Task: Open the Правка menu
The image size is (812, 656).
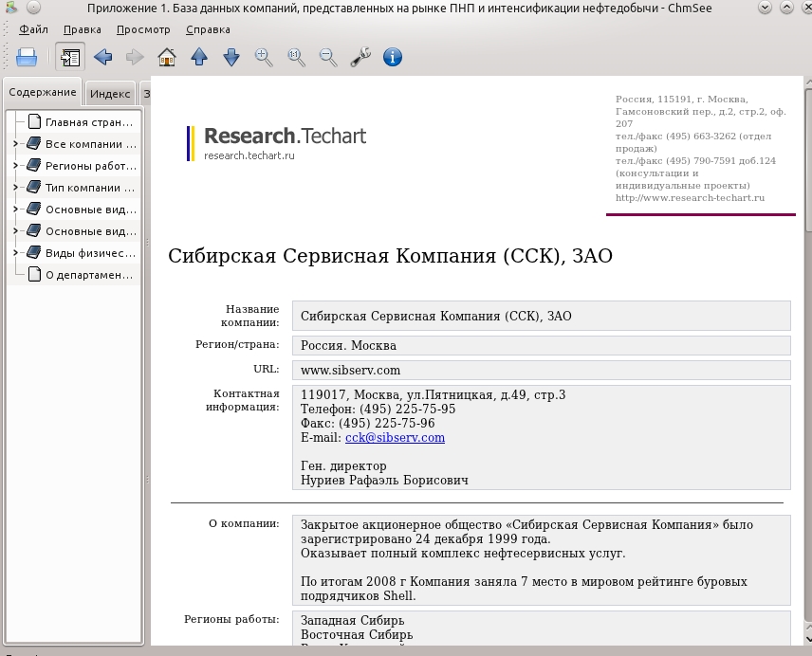Action: (x=83, y=30)
